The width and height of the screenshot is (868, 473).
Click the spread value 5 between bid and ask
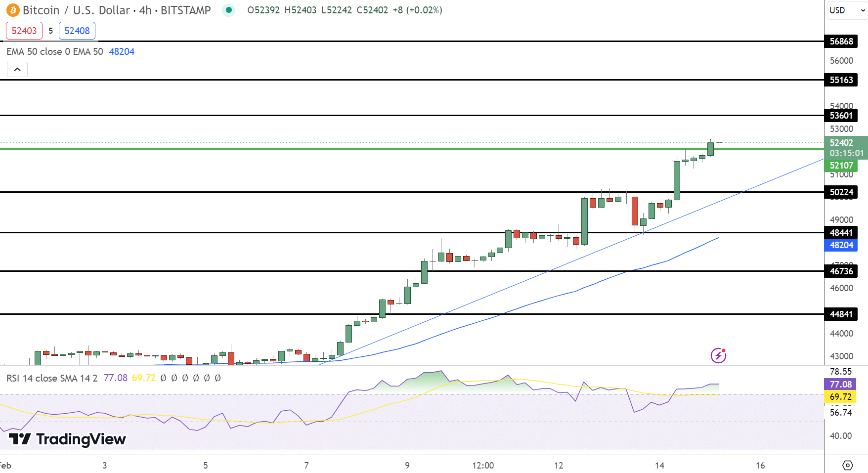[x=51, y=31]
